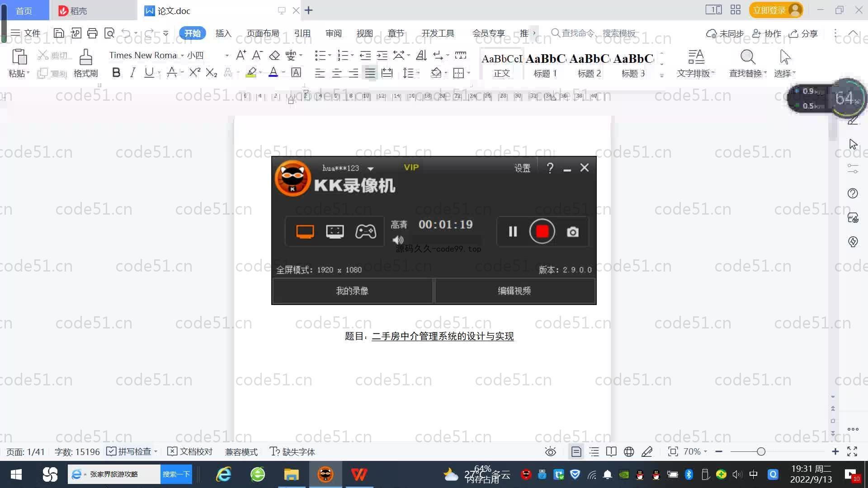Open the References (引用) tab
This screenshot has width=868, height=488.
[302, 33]
